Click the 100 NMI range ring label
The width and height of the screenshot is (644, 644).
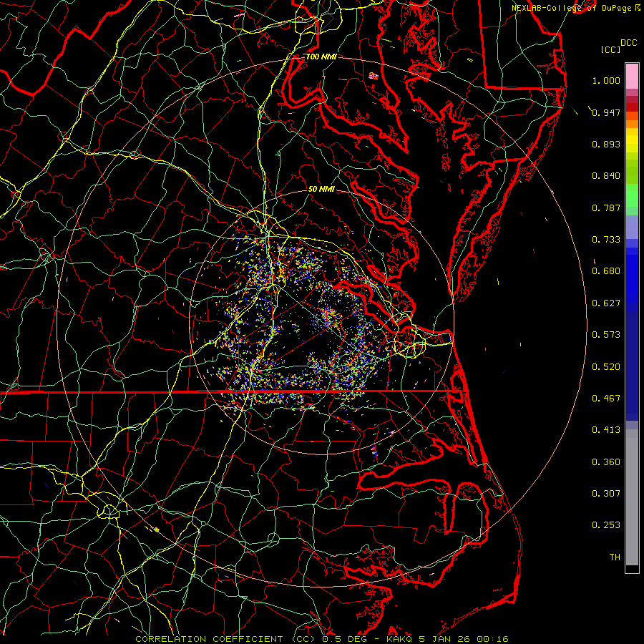point(321,57)
